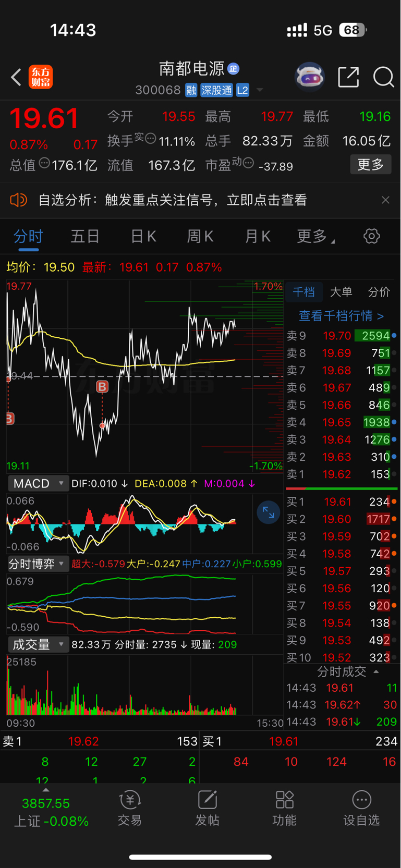
Task: Open the 分时博弈 indicator dropdown
Action: [x=38, y=564]
